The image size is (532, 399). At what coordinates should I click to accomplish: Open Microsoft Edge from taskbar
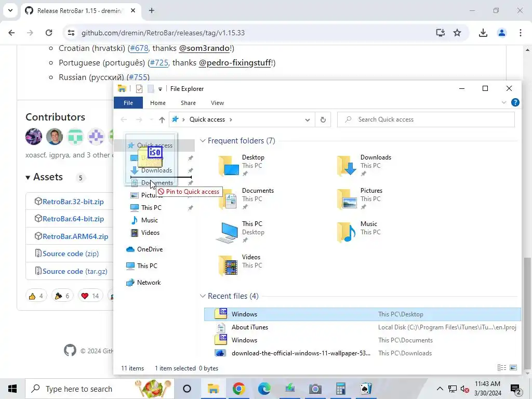(264, 389)
